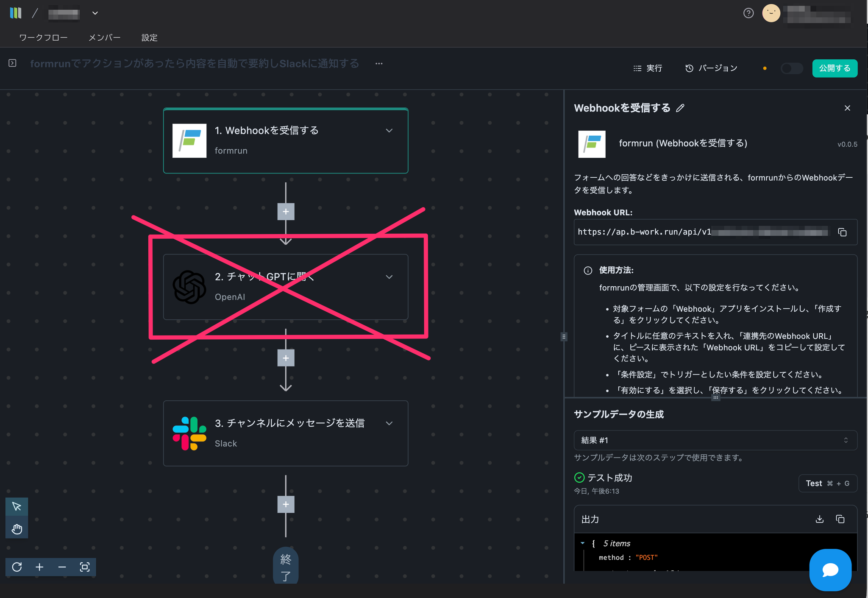
Task: Reset canvas with the refresh icon
Action: point(17,567)
